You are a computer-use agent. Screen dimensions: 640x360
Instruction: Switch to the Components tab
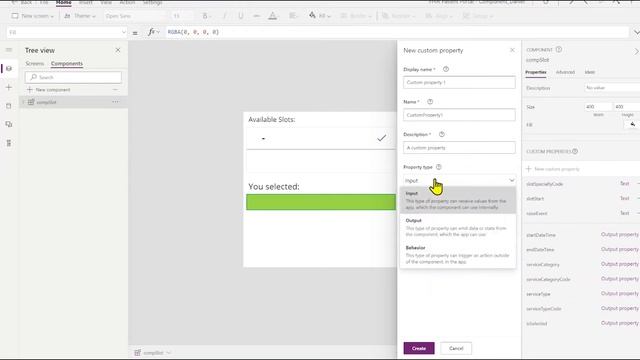67,64
